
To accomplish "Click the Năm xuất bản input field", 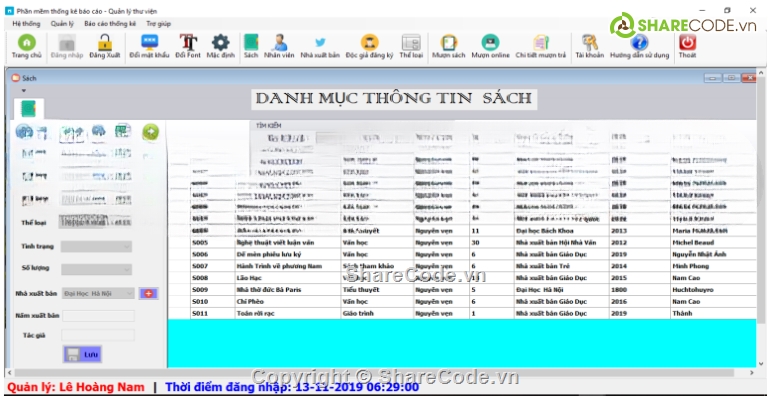I will (x=98, y=316).
